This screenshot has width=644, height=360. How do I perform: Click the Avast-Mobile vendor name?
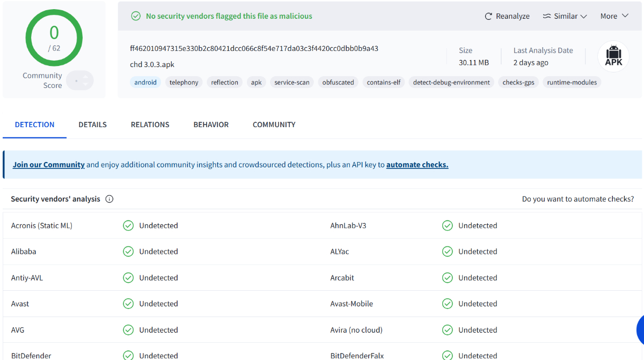pyautogui.click(x=352, y=304)
